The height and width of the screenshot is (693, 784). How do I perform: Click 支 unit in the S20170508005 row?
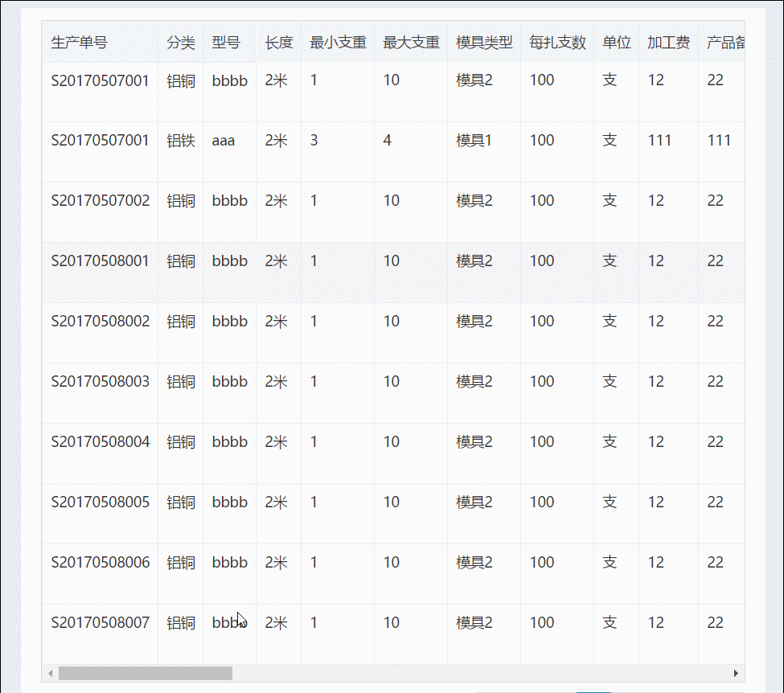[610, 502]
